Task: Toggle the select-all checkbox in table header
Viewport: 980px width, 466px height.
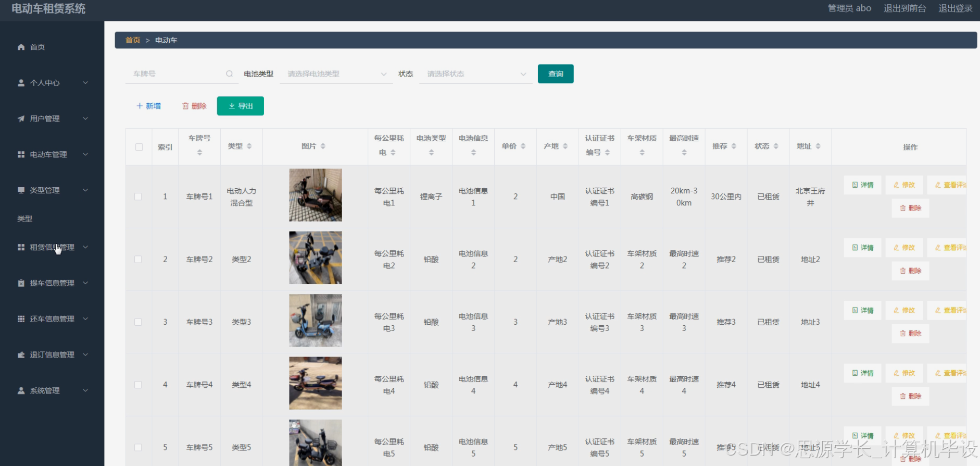Action: [x=139, y=147]
